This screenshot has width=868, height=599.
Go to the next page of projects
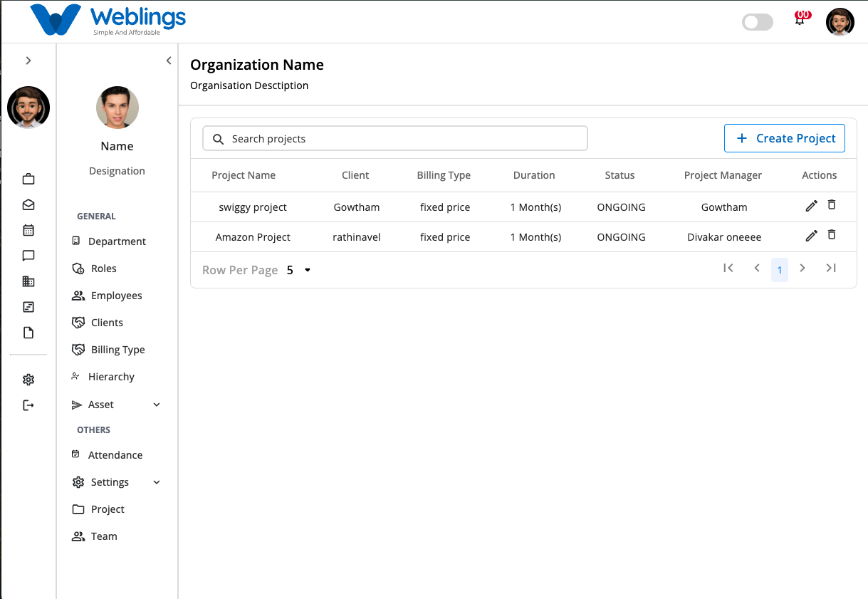(802, 268)
